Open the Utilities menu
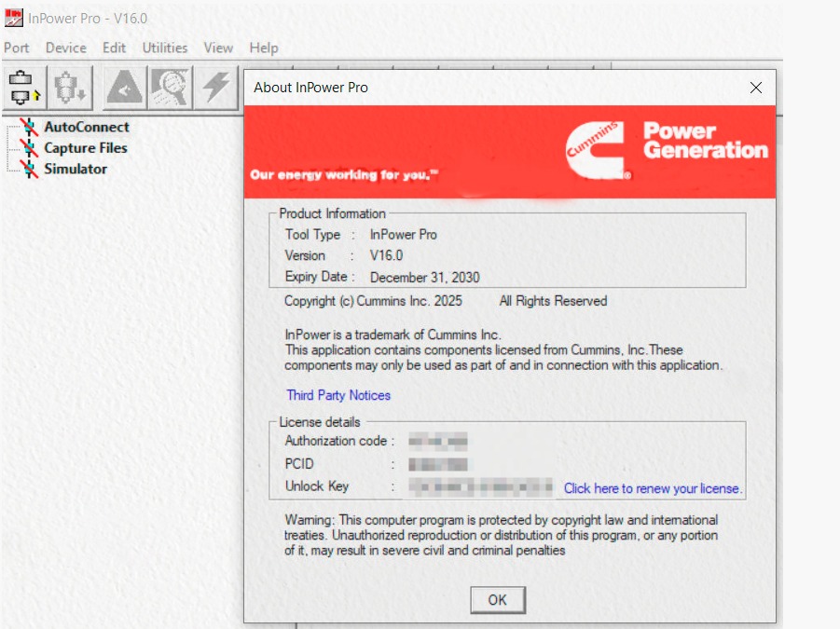The width and height of the screenshot is (840, 629). 164,48
